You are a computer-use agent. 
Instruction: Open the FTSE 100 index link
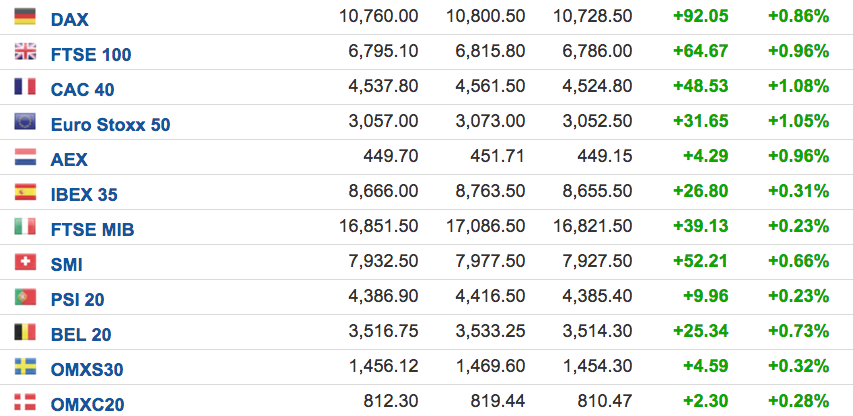click(91, 55)
